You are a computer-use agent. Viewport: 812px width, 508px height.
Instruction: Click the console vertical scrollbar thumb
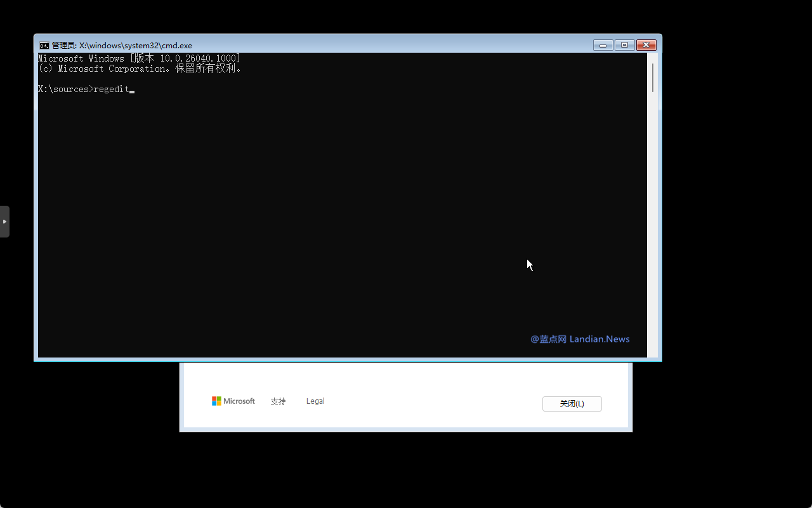click(x=653, y=77)
